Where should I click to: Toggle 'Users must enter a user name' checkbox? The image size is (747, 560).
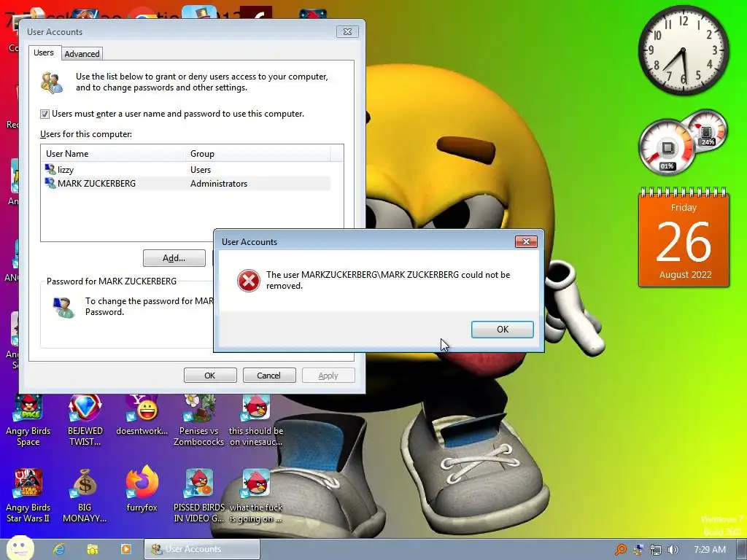point(44,114)
